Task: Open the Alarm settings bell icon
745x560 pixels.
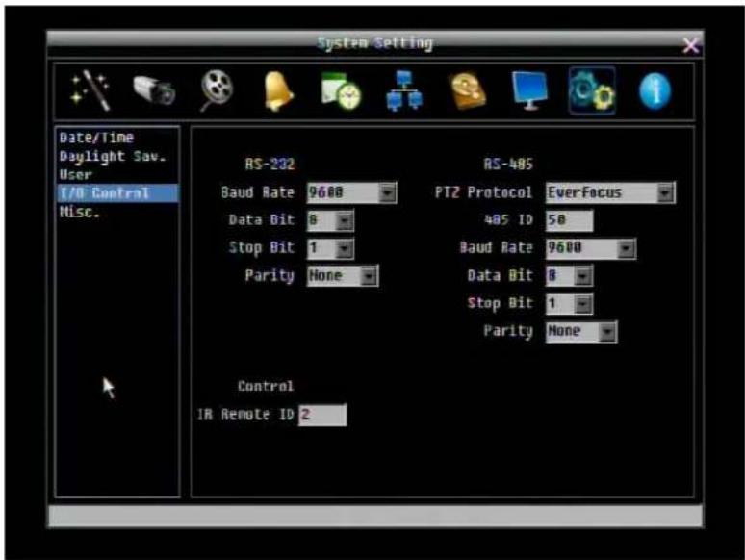Action: click(x=278, y=91)
